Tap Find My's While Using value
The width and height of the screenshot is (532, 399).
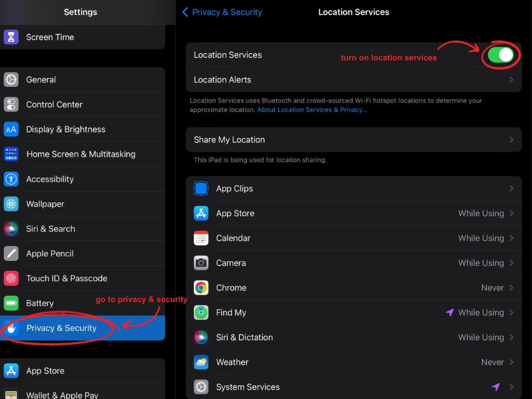point(481,313)
